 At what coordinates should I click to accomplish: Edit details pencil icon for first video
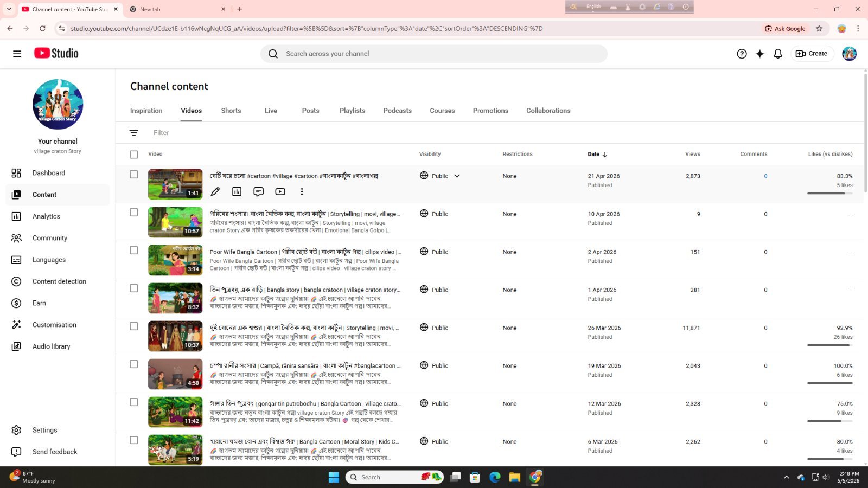tap(215, 191)
